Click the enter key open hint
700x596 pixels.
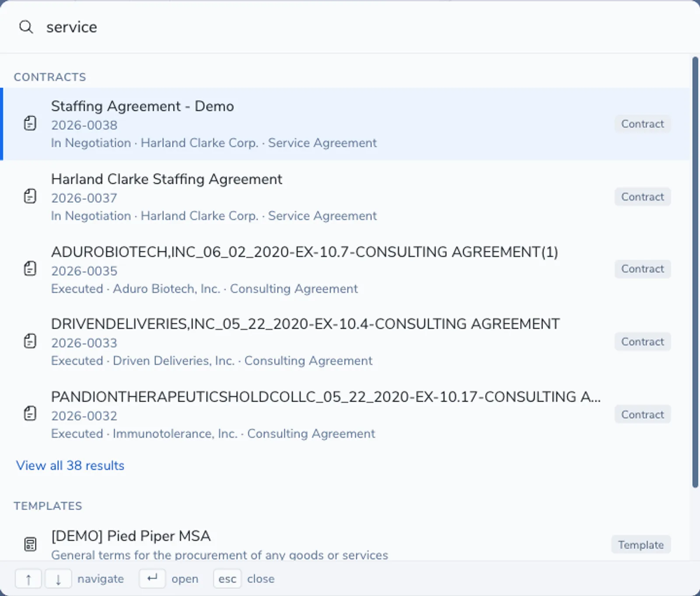[152, 578]
